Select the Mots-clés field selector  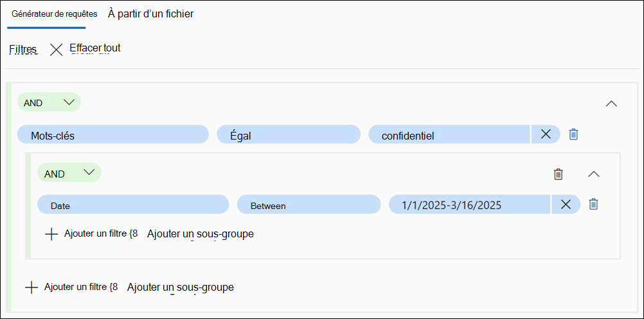113,134
